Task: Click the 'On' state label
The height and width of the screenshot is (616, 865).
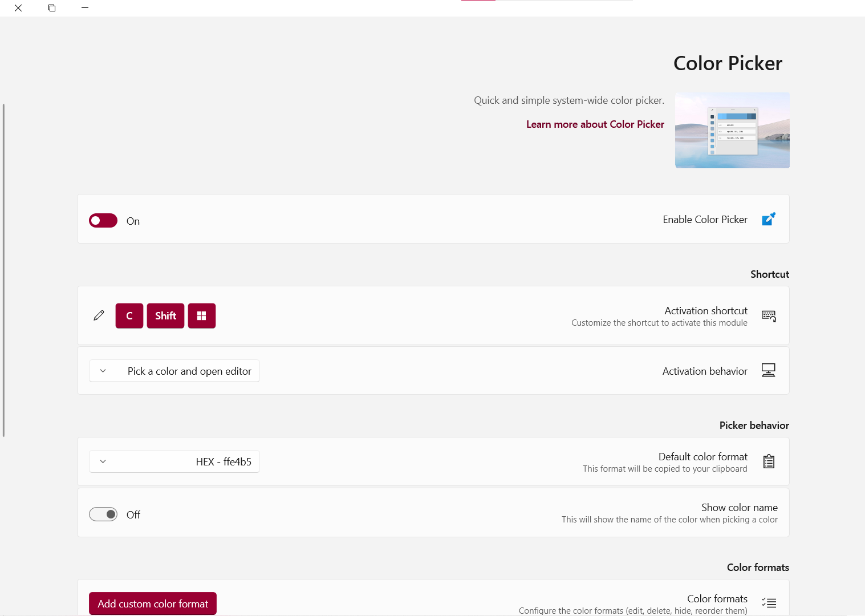Action: coord(133,221)
